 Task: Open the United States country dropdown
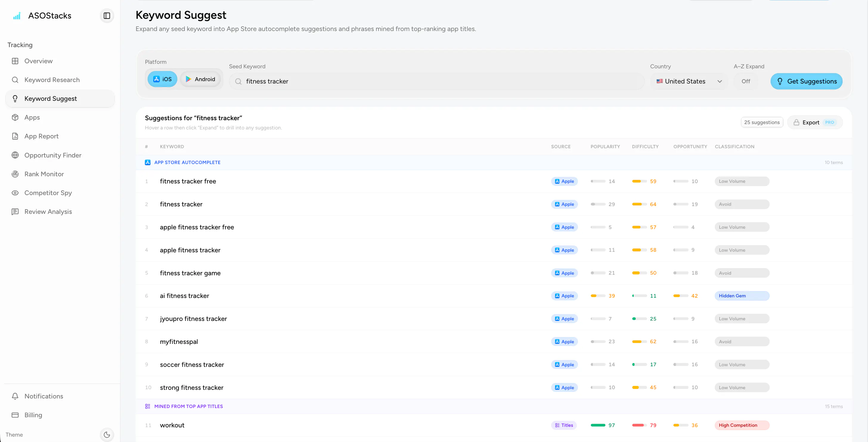point(689,81)
